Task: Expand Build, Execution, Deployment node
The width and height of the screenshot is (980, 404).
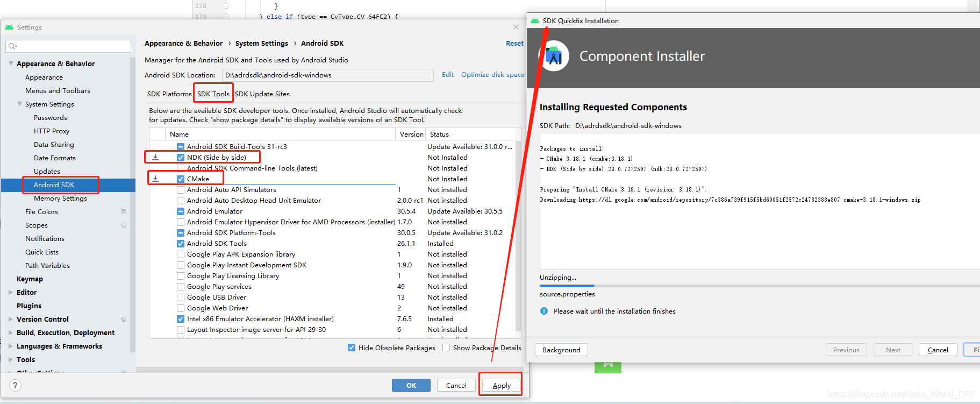Action: [x=11, y=333]
